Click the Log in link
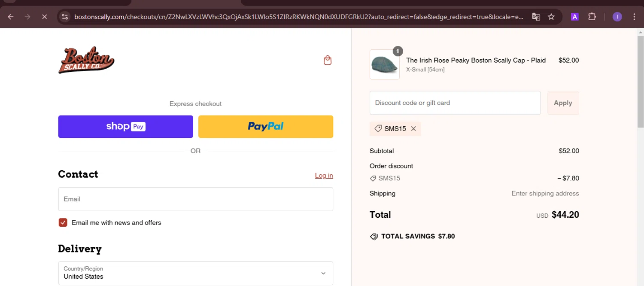Viewport: 644px width, 286px height. click(324, 175)
